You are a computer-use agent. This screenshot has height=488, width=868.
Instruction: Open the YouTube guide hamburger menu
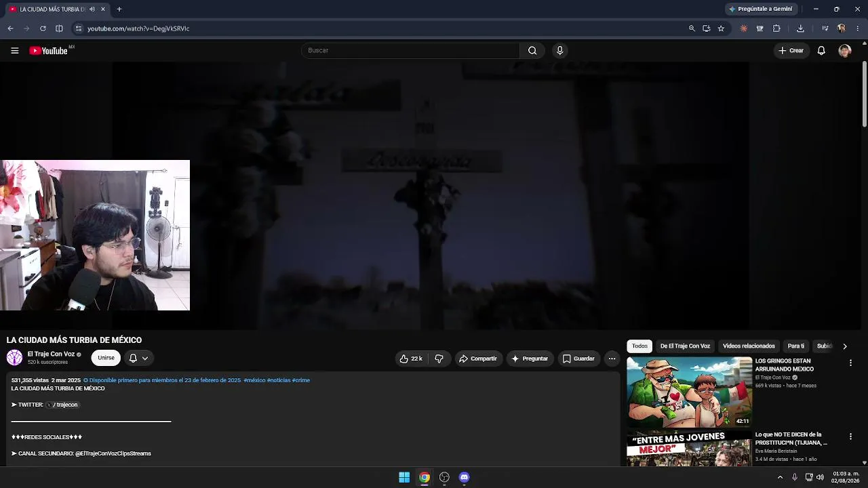point(14,50)
